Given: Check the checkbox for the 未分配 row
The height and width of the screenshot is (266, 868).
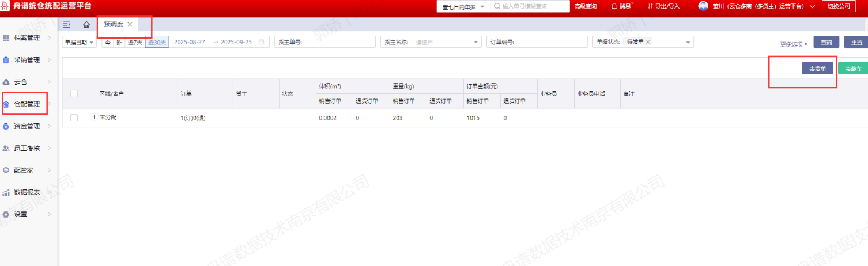Looking at the screenshot, I should [74, 117].
